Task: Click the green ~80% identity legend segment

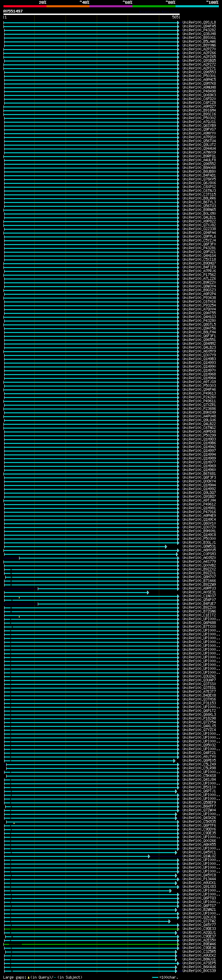Action: click(154, 6)
